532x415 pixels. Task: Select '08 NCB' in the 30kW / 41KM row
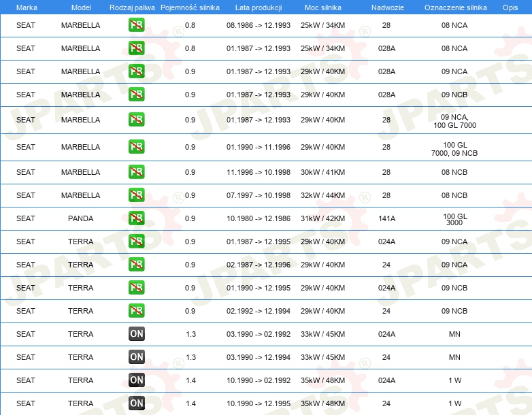coord(454,172)
